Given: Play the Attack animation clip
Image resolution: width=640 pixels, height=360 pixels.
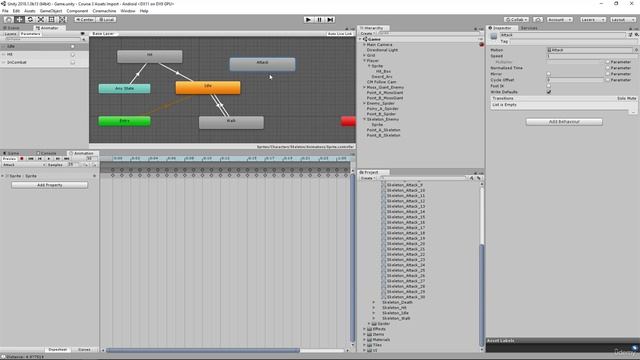Looking at the screenshot, I should click(x=49, y=159).
